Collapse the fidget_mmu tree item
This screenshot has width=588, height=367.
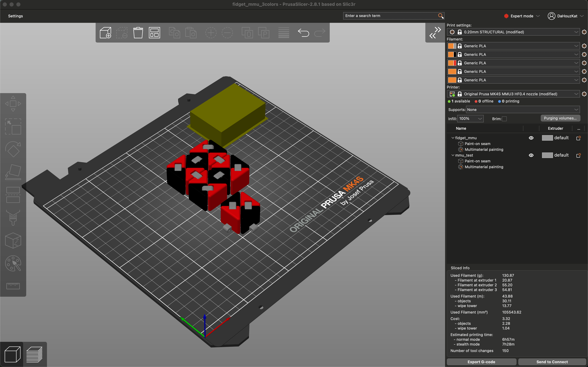(453, 138)
